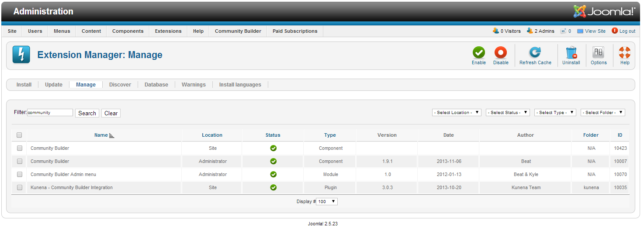This screenshot has height=228, width=644.
Task: Click the Uninstall trash icon
Action: click(x=571, y=53)
